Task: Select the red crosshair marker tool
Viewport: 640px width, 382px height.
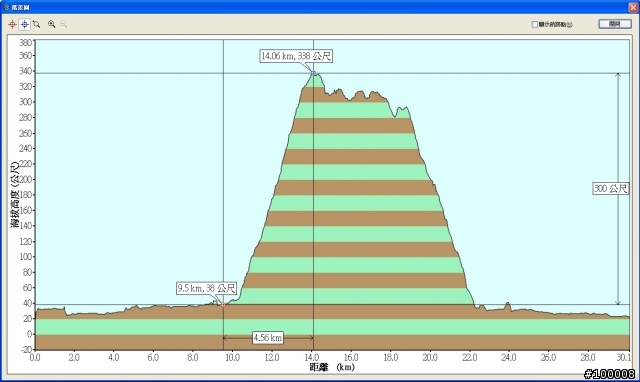Action: (x=12, y=24)
